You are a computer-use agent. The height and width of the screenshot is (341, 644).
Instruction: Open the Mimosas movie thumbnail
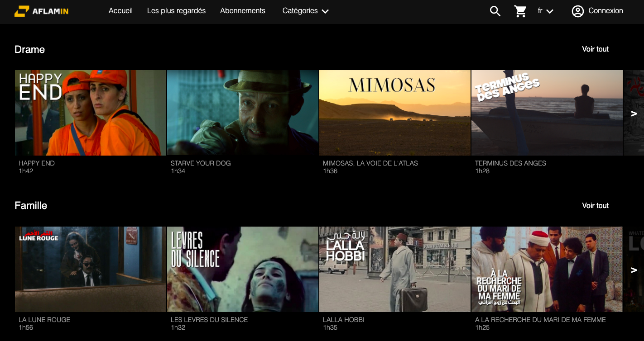click(x=395, y=113)
